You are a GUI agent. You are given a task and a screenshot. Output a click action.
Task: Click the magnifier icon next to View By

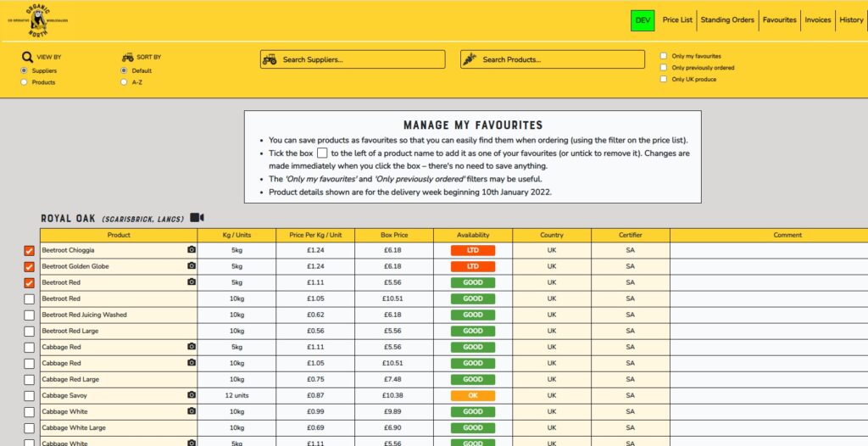pos(27,57)
